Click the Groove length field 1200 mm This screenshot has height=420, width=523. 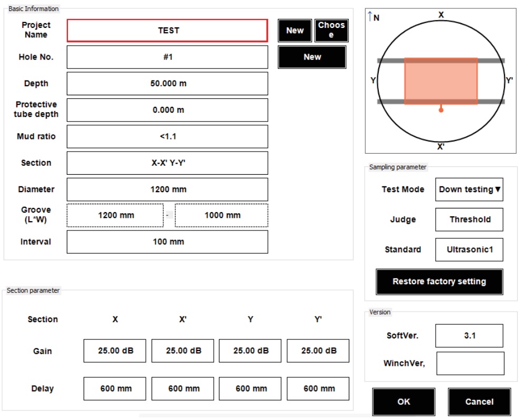pyautogui.click(x=116, y=216)
